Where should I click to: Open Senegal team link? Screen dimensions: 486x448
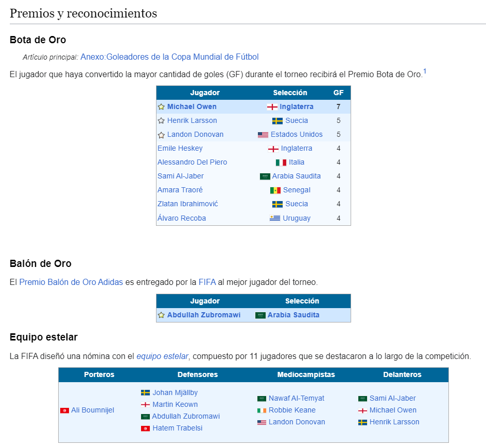point(297,190)
